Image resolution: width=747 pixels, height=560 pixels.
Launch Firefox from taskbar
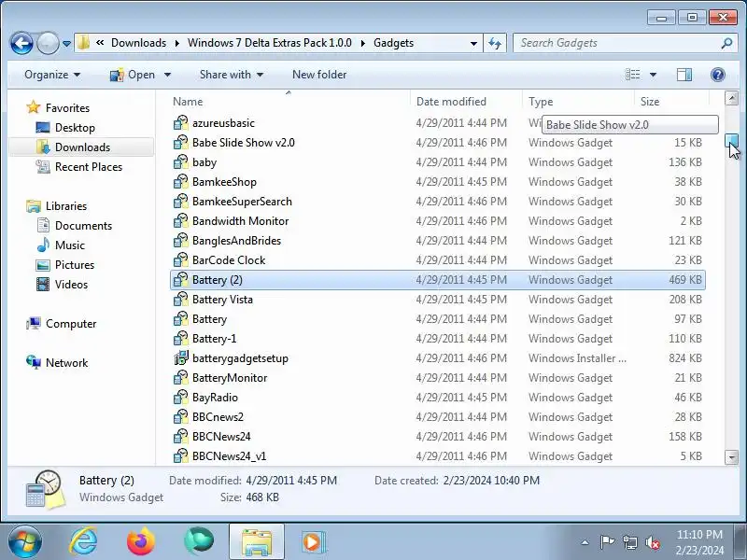coord(141,542)
